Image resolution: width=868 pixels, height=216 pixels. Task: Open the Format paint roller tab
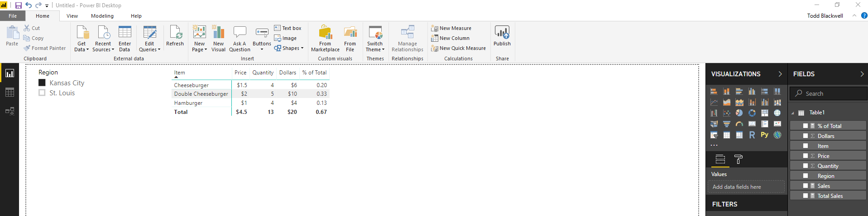(x=739, y=159)
